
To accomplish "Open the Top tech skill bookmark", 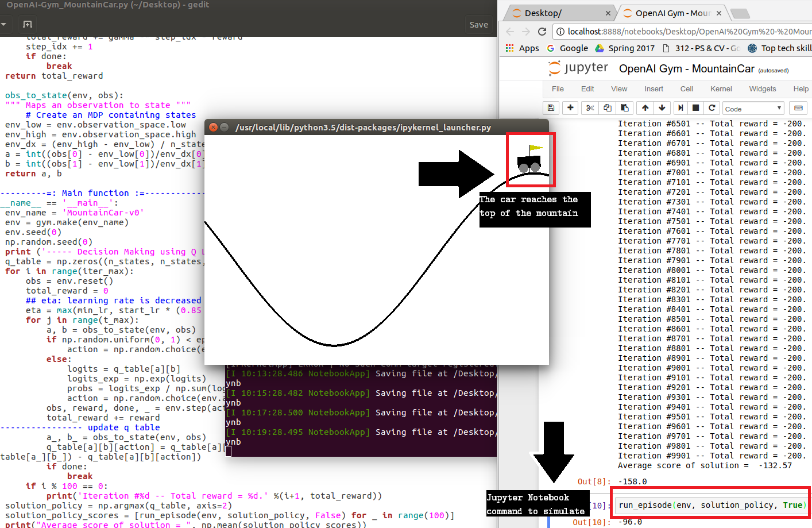I will (x=780, y=48).
